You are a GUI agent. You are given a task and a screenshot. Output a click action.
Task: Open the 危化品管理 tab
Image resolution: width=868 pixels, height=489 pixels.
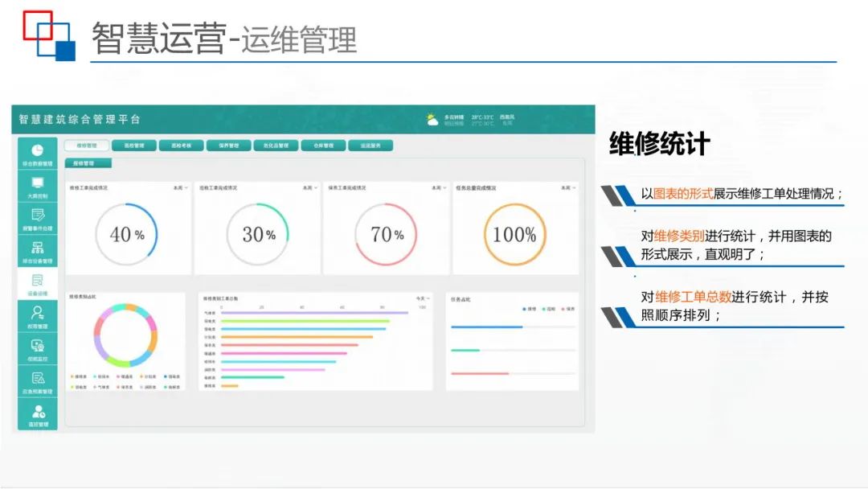(x=276, y=146)
